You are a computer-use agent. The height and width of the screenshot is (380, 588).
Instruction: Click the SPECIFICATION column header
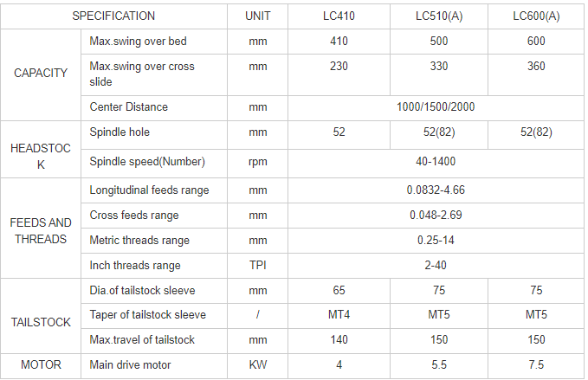coord(113,16)
